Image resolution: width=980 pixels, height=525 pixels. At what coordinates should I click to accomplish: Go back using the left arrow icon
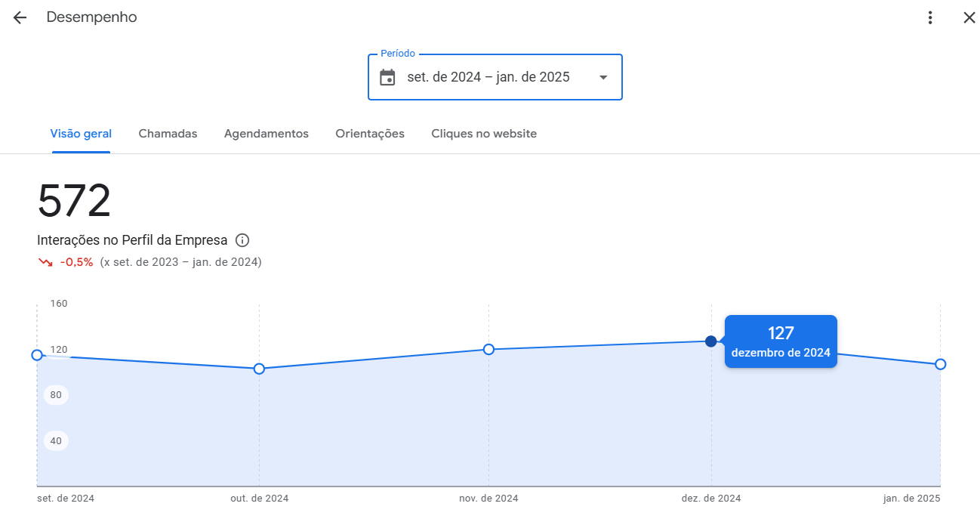pos(20,17)
